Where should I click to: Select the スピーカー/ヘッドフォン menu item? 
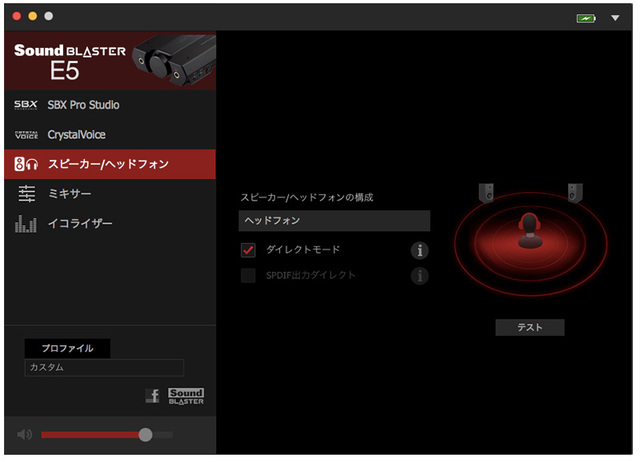tap(110, 164)
